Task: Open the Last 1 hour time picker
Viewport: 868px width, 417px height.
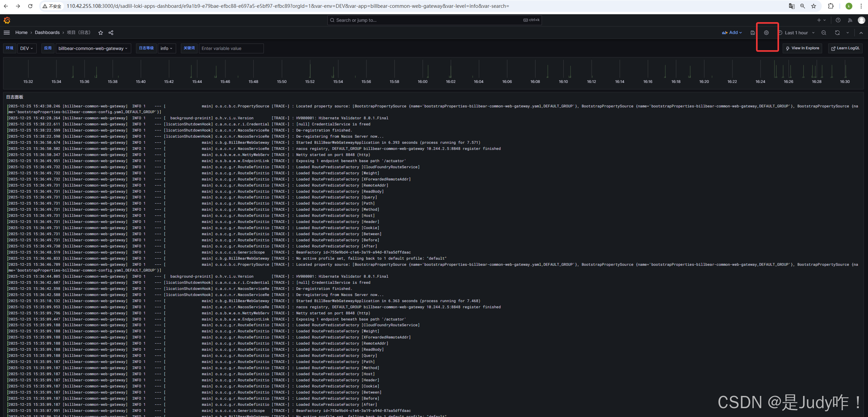Action: coord(796,33)
